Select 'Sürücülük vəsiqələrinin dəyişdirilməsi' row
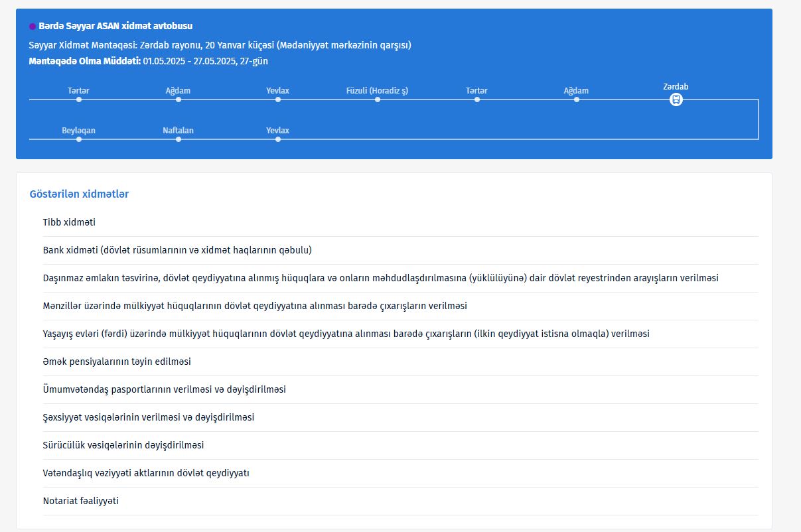The width and height of the screenshot is (801, 532). [400, 446]
